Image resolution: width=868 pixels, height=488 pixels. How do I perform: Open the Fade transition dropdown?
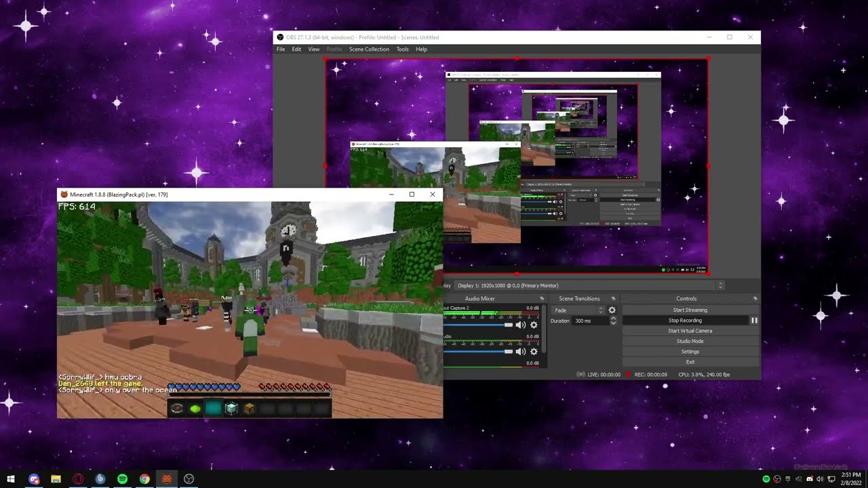pos(578,310)
